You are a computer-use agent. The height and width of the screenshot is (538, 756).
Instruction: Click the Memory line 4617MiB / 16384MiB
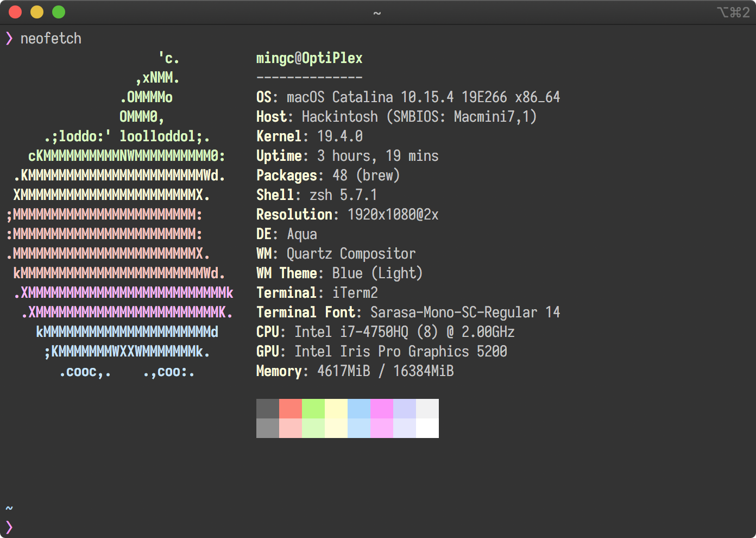[x=355, y=371]
